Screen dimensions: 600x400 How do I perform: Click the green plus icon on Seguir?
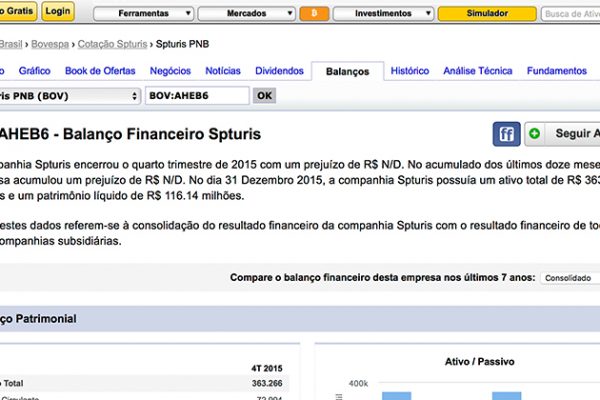pyautogui.click(x=535, y=134)
